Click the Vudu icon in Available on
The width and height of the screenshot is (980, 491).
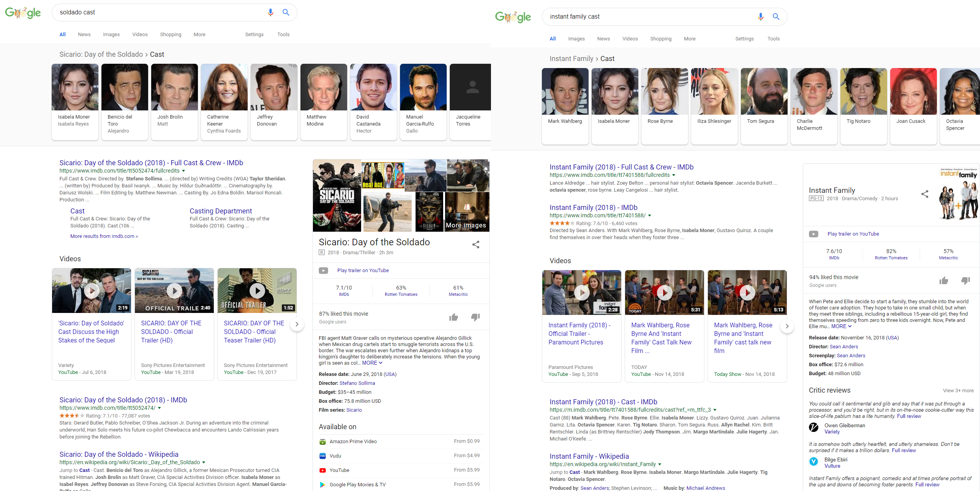tap(322, 456)
